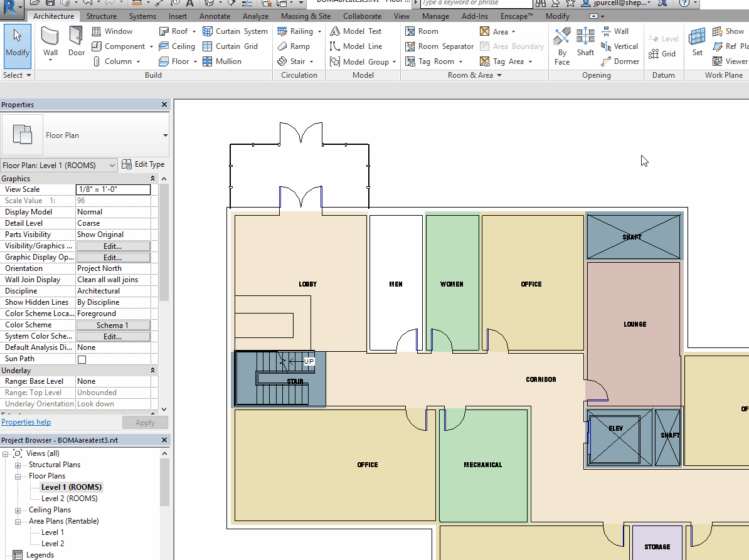The width and height of the screenshot is (749, 560).
Task: Choose the Window tool
Action: coord(112,31)
